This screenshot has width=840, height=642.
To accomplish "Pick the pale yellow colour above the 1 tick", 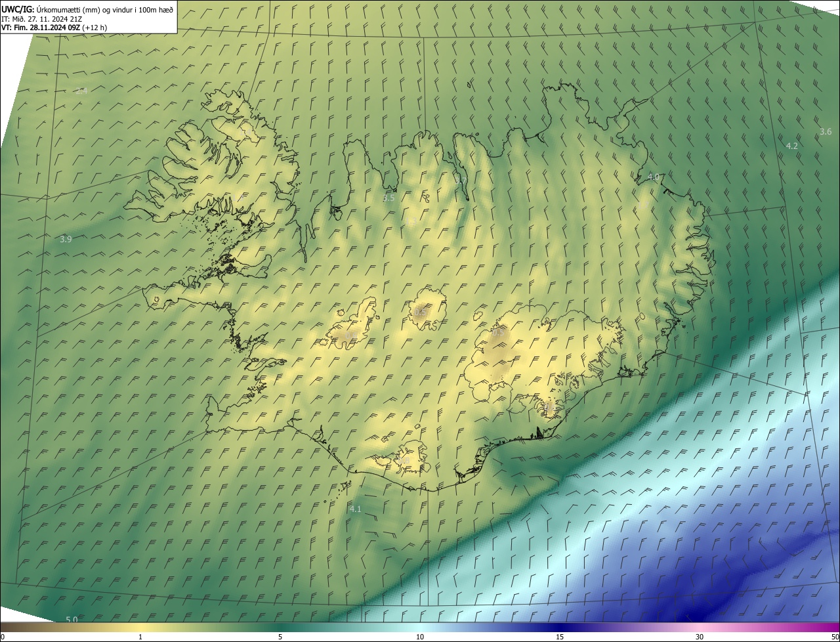I will click(140, 627).
